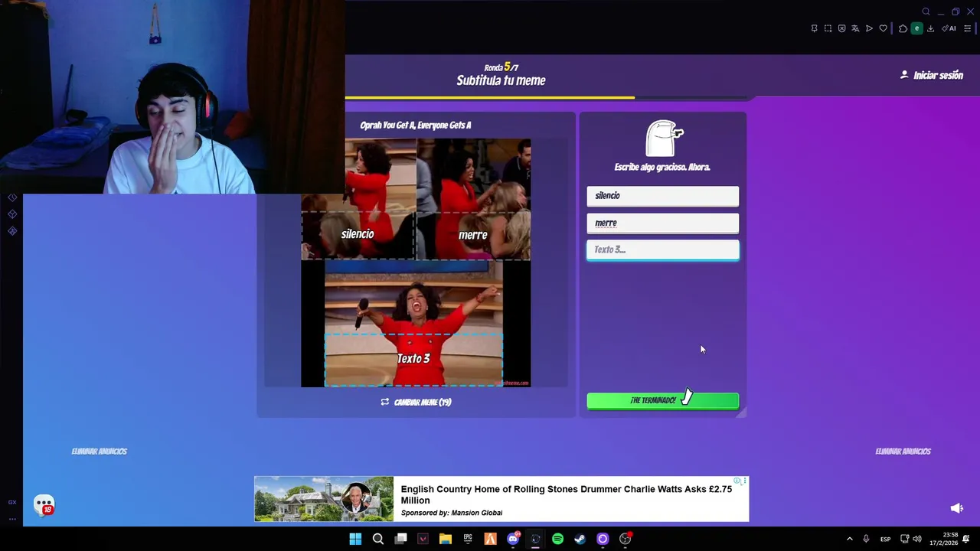Focus the Texto 3 input field
The height and width of the screenshot is (551, 980).
(663, 249)
